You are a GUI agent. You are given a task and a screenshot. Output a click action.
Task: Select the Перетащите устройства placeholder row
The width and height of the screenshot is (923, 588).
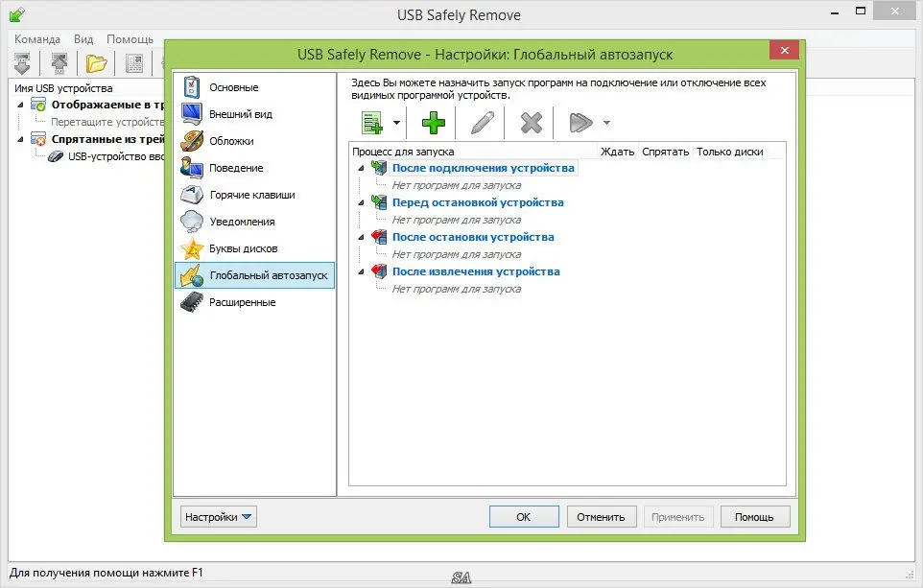pos(107,122)
